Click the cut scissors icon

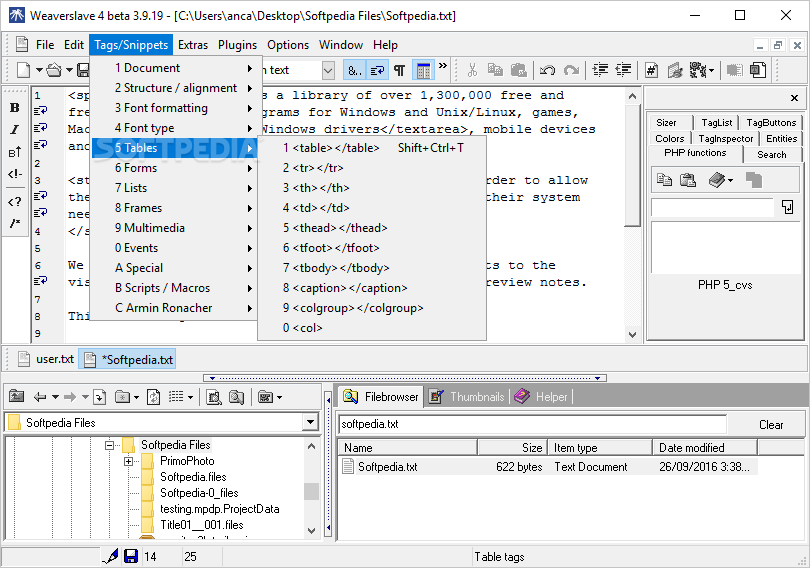472,70
